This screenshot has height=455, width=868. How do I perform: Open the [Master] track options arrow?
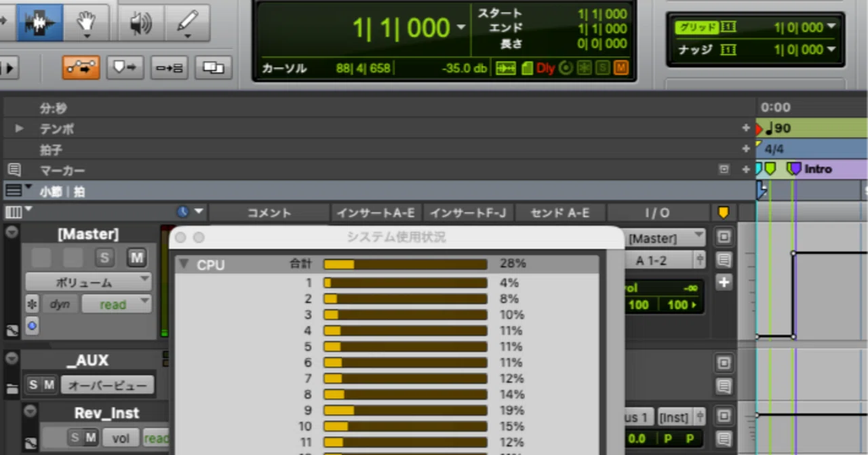12,232
